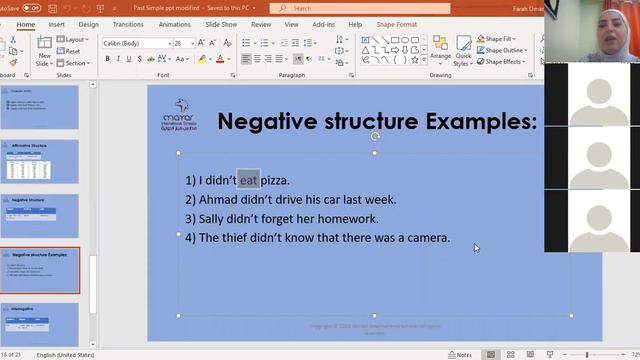Viewport: 640px width, 360px height.
Task: Toggle text shadow button
Action: tap(140, 59)
